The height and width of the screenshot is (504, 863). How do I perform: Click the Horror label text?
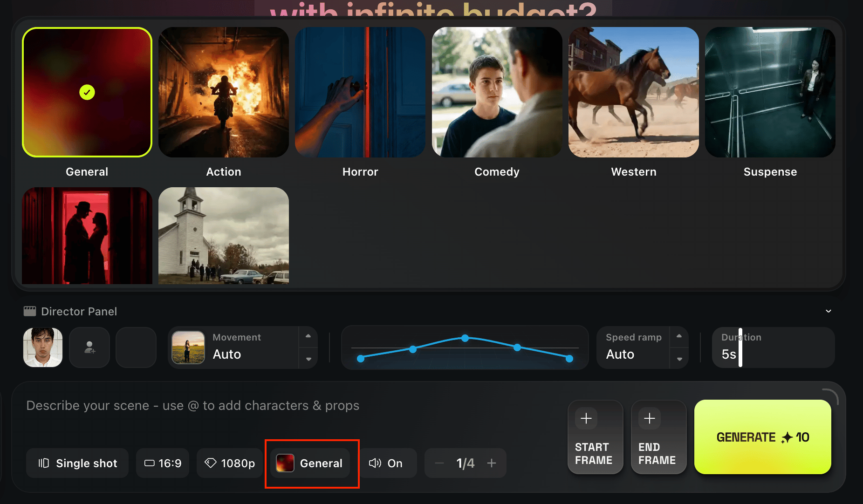(x=360, y=172)
